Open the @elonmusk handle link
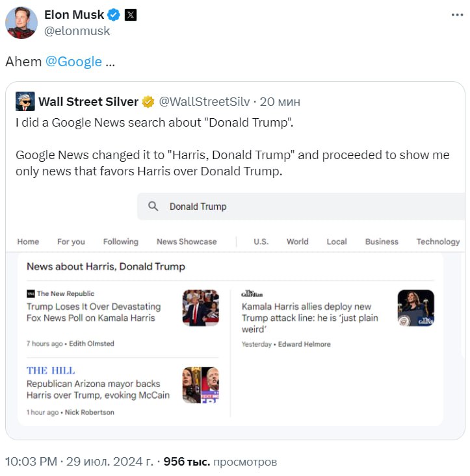The width and height of the screenshot is (470, 476). click(77, 31)
